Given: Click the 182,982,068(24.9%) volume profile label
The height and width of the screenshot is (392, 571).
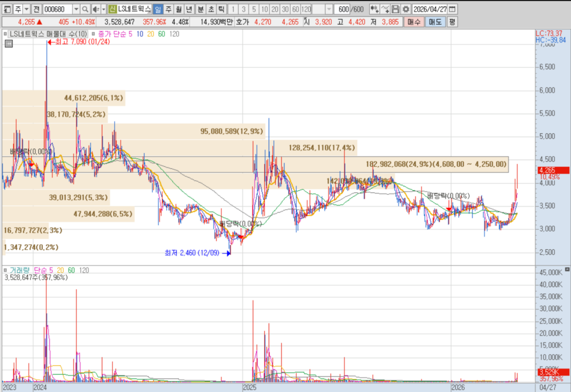Looking at the screenshot, I should pos(436,164).
